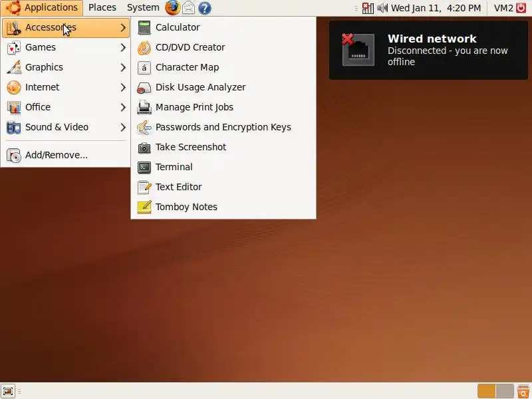Open the Applications menu
The width and height of the screenshot is (532, 399).
[42, 8]
